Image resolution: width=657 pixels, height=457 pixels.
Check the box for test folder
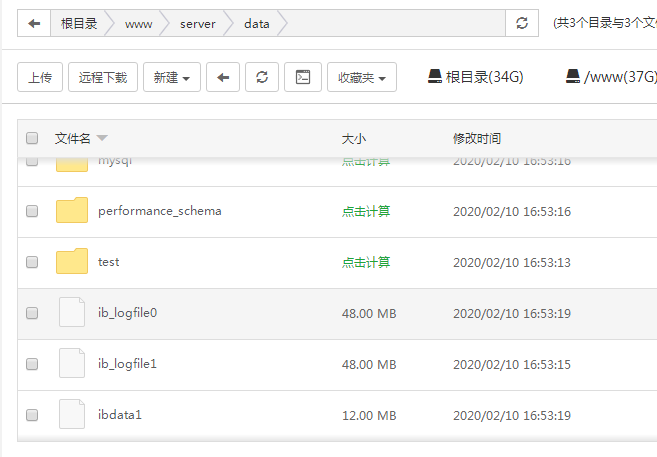[32, 262]
